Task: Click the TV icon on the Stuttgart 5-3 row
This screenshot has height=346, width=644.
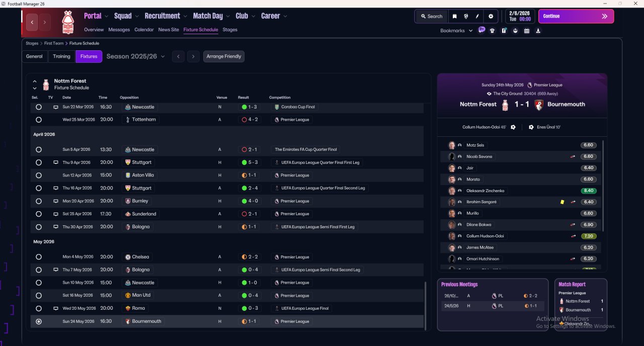Action: click(x=56, y=162)
